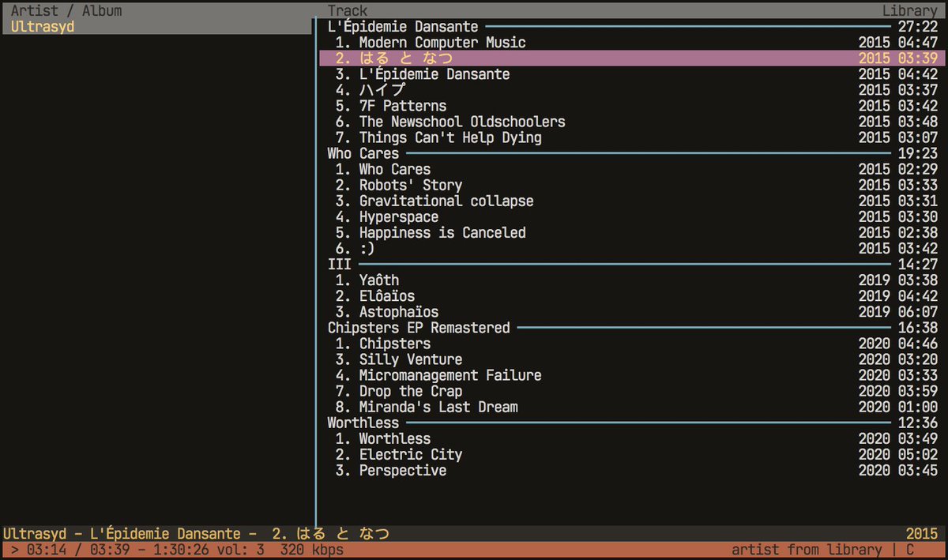Click duration 05:02 of Electric City
948x560 pixels.
pos(918,454)
